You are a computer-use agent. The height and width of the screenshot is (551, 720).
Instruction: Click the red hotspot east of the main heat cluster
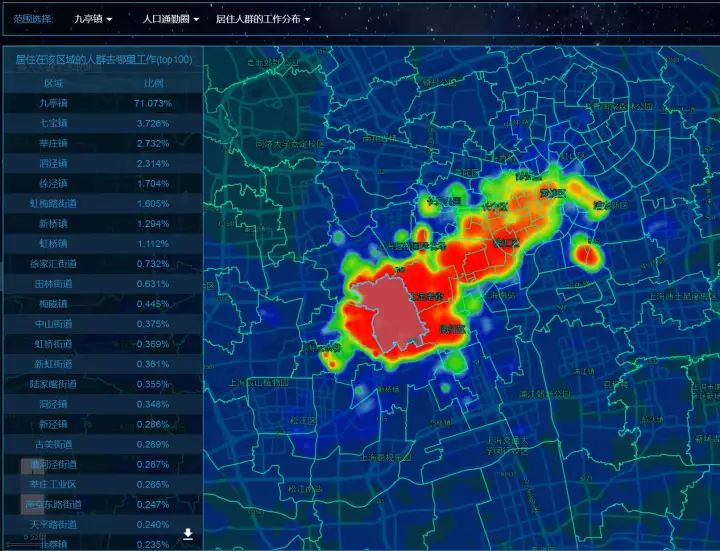586,254
